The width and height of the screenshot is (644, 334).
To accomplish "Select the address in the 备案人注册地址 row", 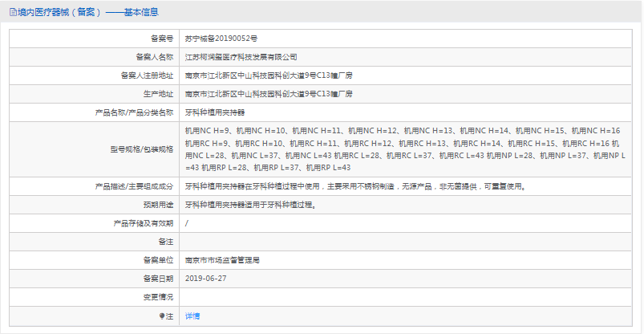I will [269, 75].
